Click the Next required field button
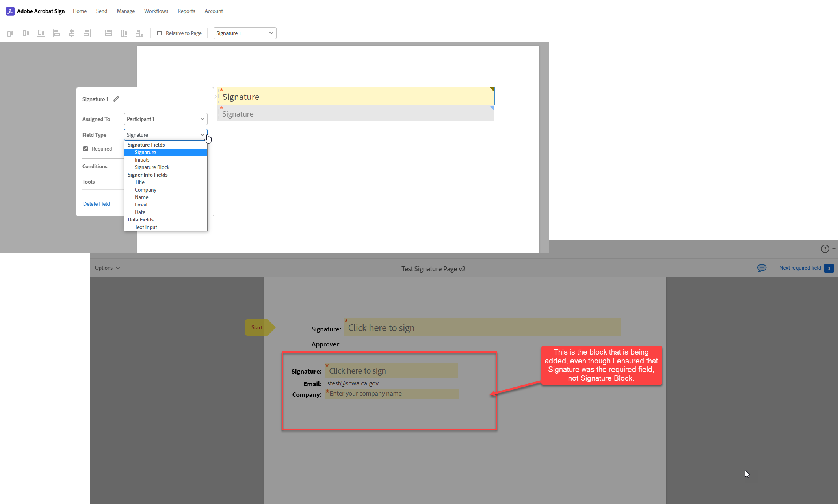 800,268
